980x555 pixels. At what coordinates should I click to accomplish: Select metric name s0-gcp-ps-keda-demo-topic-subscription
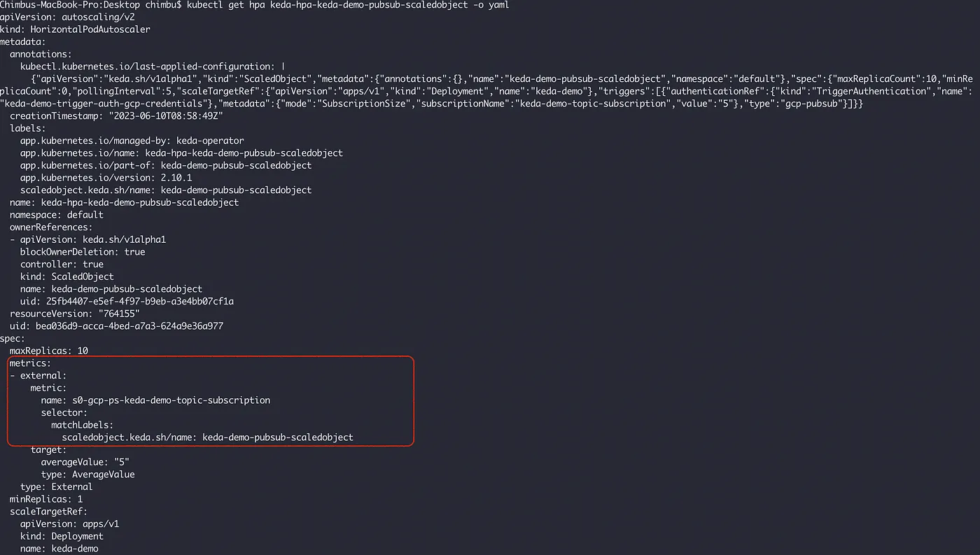click(x=155, y=400)
